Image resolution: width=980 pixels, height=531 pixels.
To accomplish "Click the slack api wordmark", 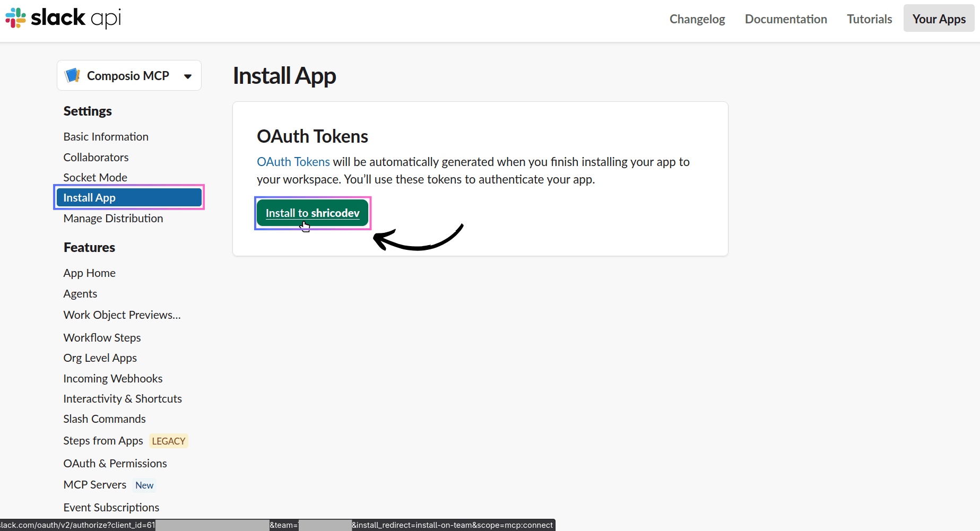I will (76, 18).
